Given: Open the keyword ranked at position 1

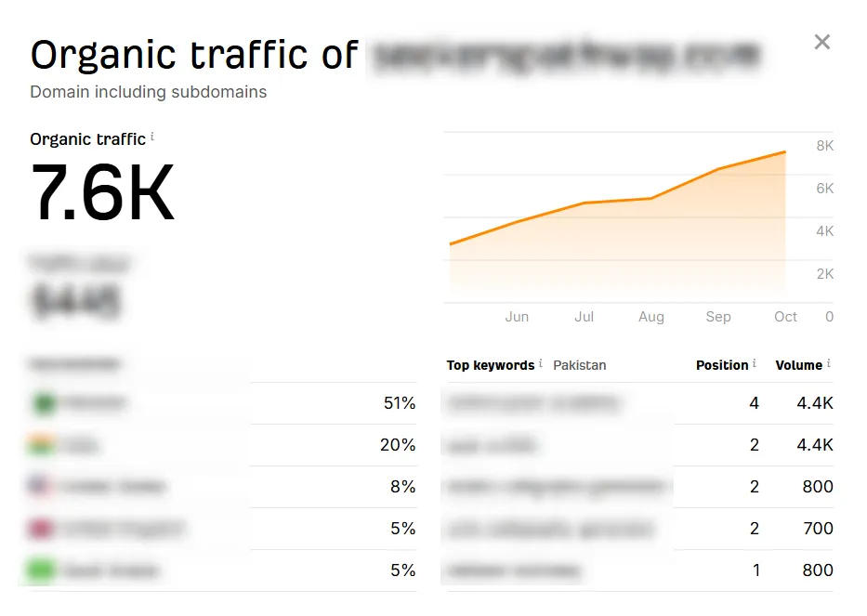Looking at the screenshot, I should click(514, 570).
